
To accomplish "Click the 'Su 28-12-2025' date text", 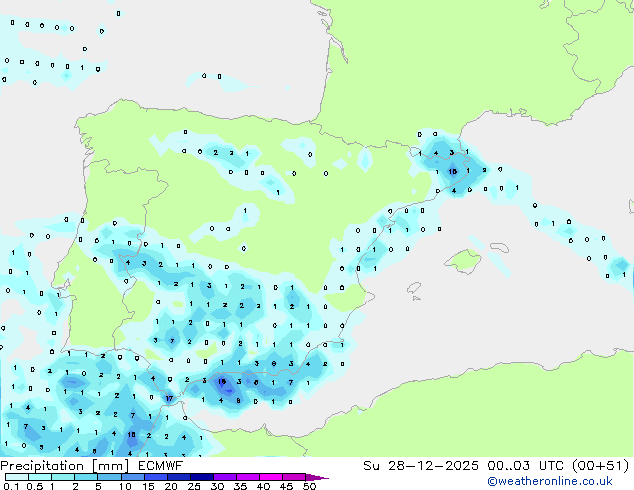I will [x=421, y=466].
